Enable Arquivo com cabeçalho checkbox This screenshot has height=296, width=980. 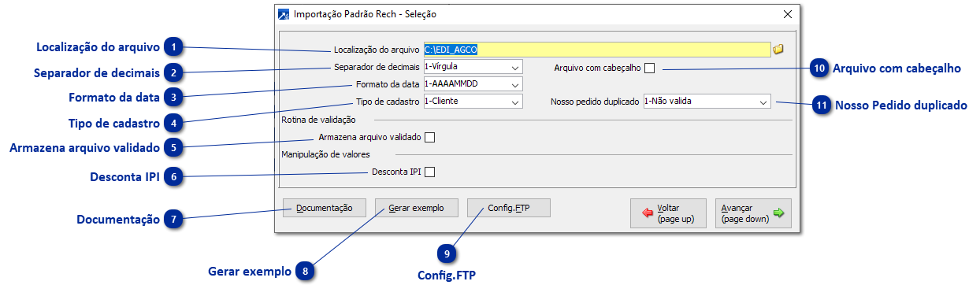pyautogui.click(x=650, y=68)
